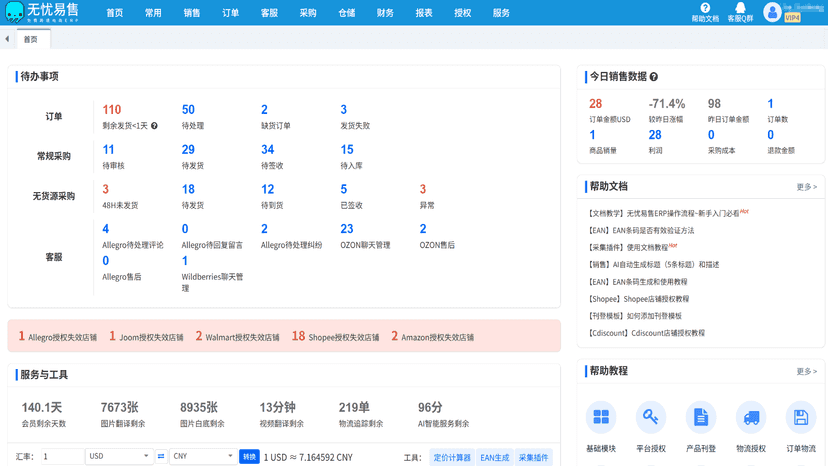The height and width of the screenshot is (466, 828).
Task: Open the 产品刊登 document icon
Action: click(701, 417)
